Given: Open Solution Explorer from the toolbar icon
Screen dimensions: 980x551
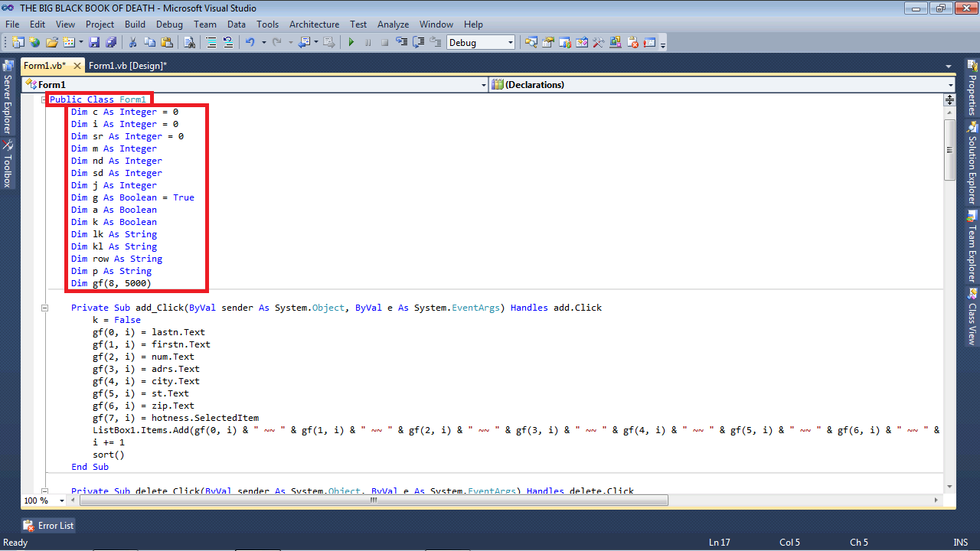Looking at the screenshot, I should point(531,43).
